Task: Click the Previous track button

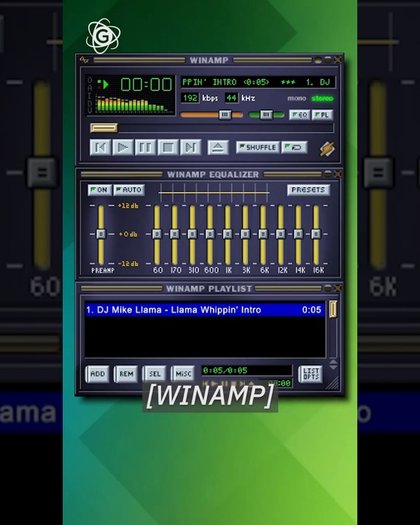Action: 100,147
